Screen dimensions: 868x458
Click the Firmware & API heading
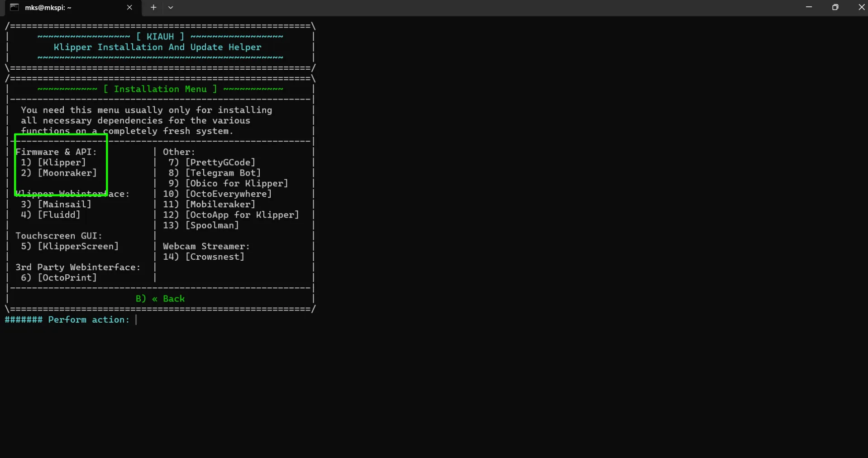tap(56, 152)
